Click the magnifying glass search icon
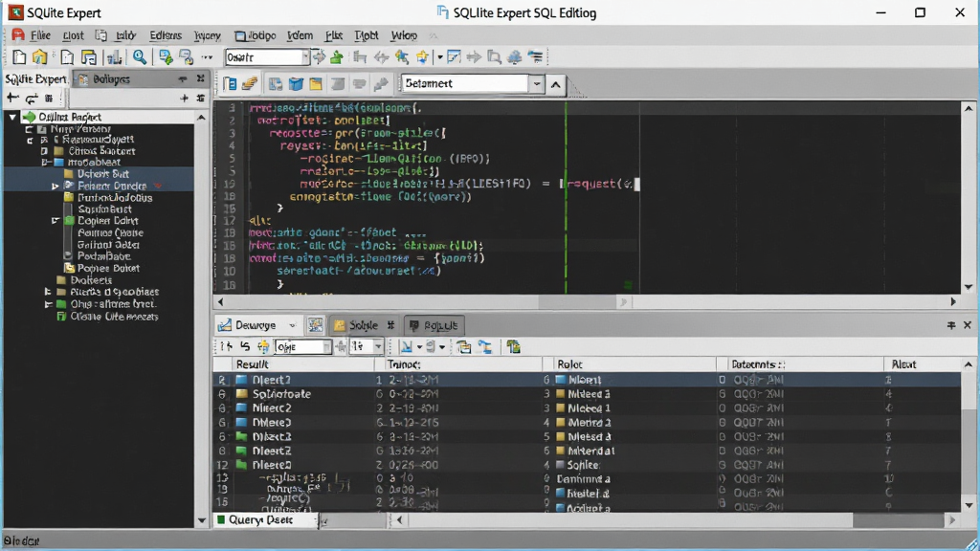This screenshot has width=980, height=551. (x=140, y=57)
